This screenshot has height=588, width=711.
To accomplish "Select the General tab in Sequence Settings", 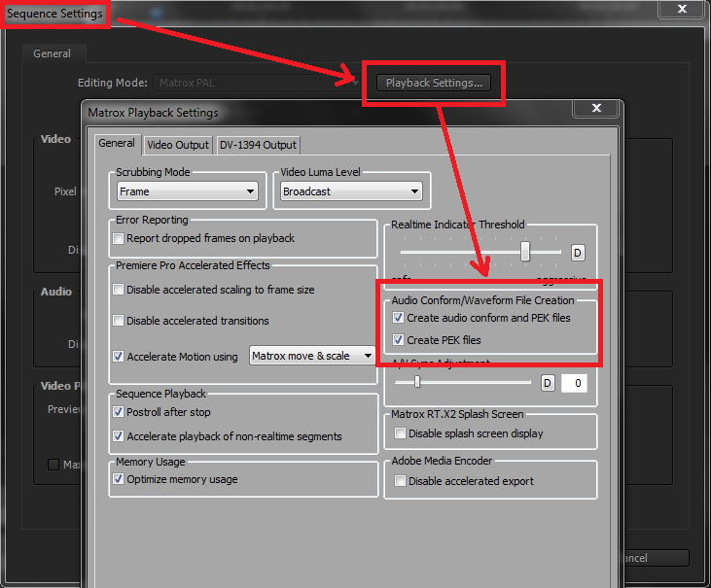I will (53, 54).
